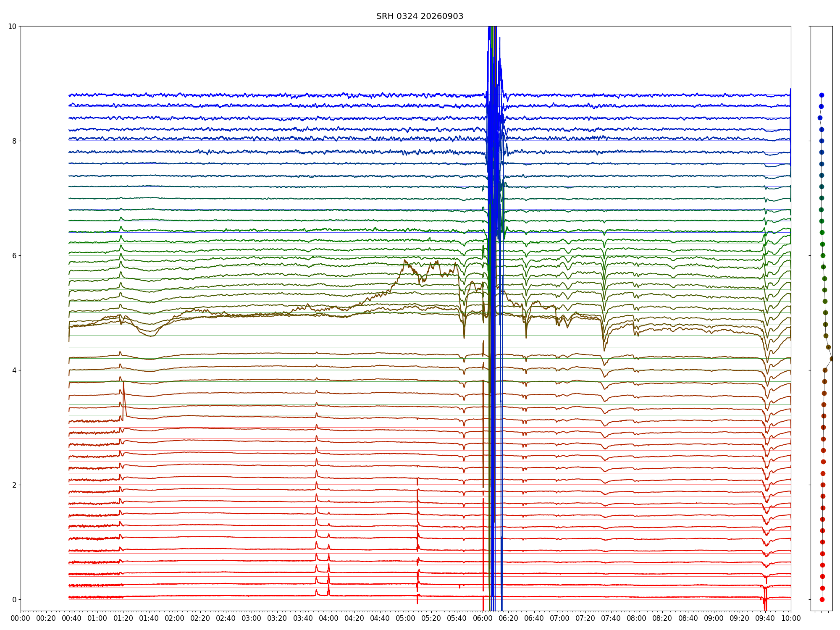Screen dimensions: 840x630
Task: Click the y-axis label 4
Action: tap(14, 370)
